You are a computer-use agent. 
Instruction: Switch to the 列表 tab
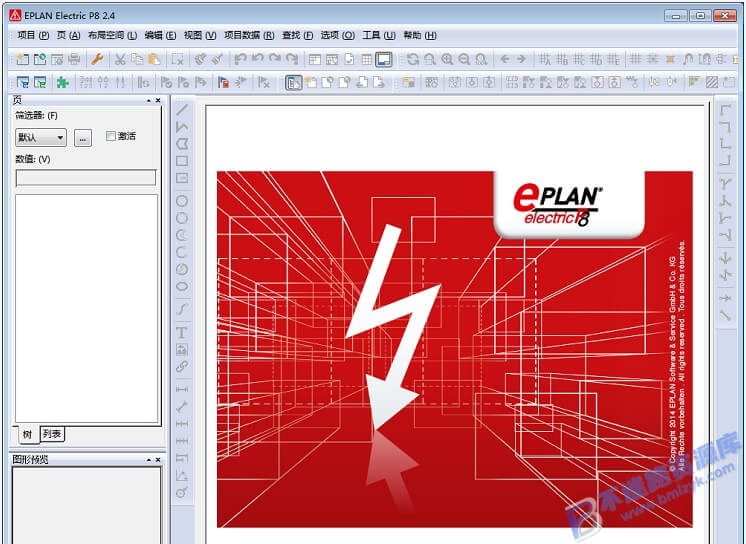(52, 434)
